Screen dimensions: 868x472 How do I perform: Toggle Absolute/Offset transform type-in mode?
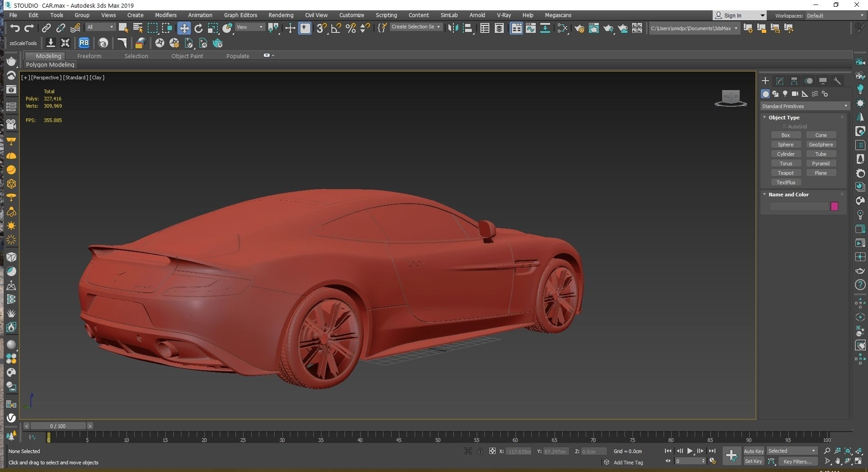pyautogui.click(x=493, y=451)
